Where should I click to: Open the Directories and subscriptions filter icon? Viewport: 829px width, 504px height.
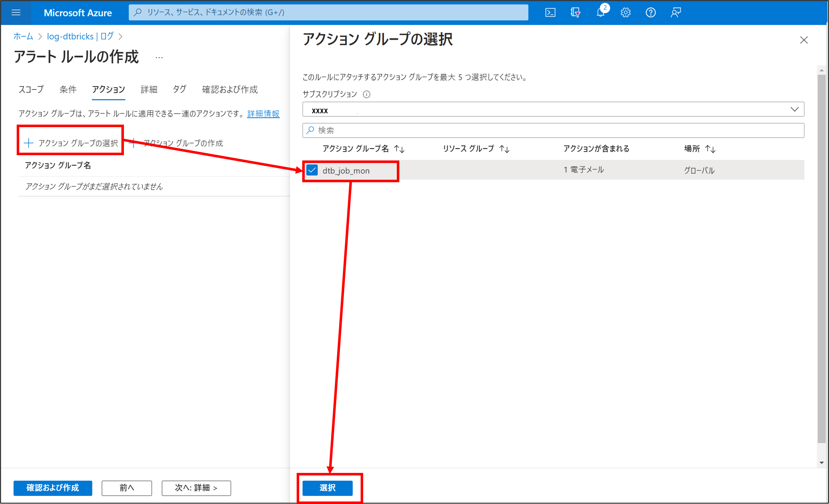575,12
